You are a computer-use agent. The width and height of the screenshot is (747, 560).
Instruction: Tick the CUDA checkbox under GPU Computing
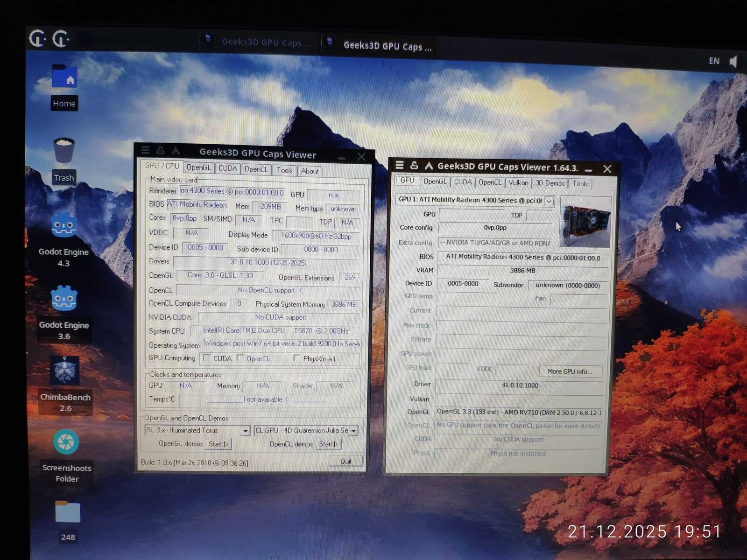tap(206, 358)
